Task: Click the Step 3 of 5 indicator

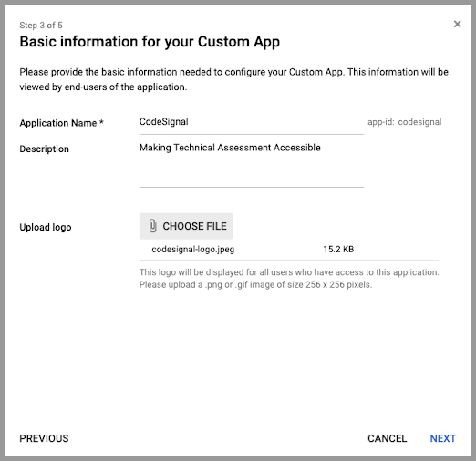Action: 41,26
